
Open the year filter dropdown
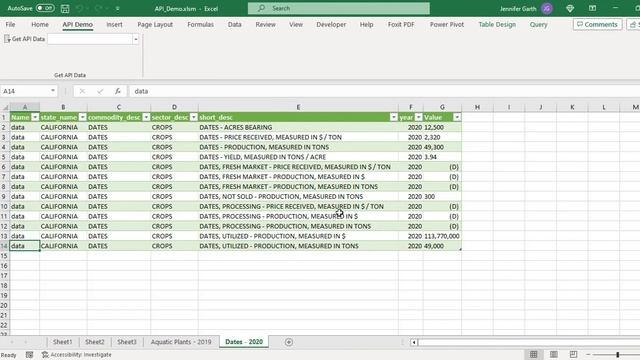[418, 118]
